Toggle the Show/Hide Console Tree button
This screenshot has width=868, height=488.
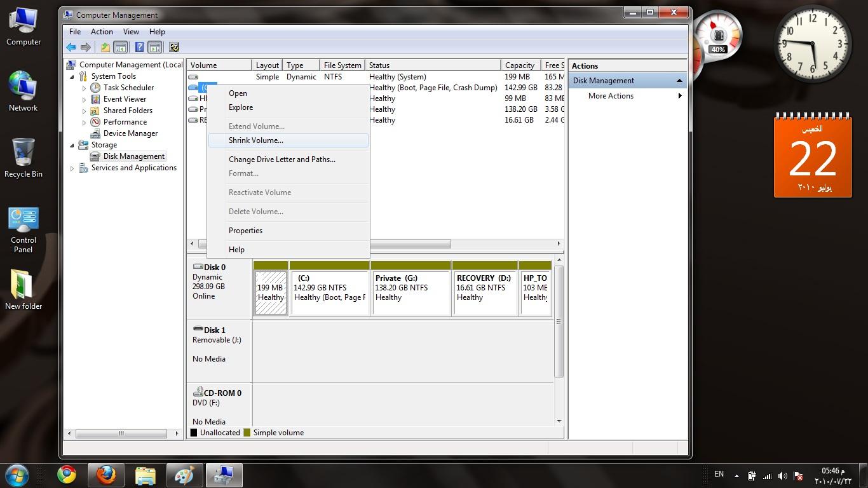(120, 47)
